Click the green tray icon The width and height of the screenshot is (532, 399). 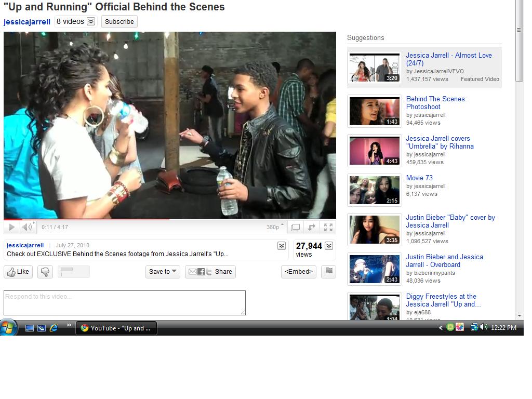[450, 327]
